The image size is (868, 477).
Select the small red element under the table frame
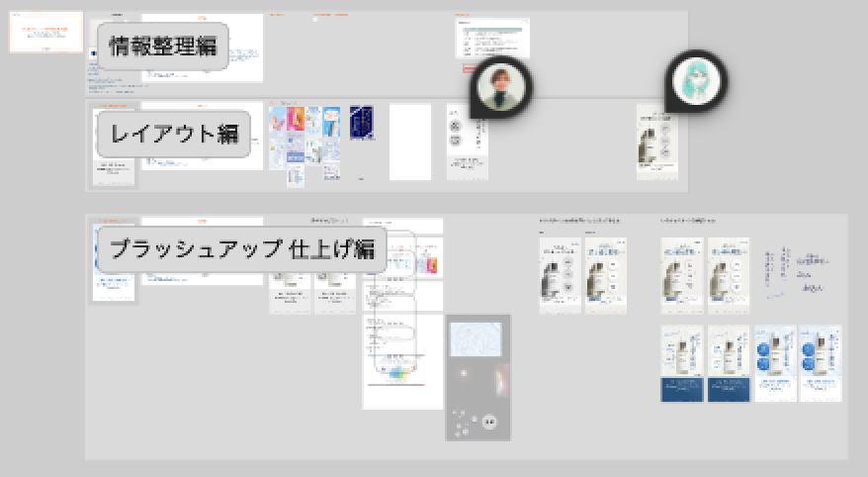(470, 68)
